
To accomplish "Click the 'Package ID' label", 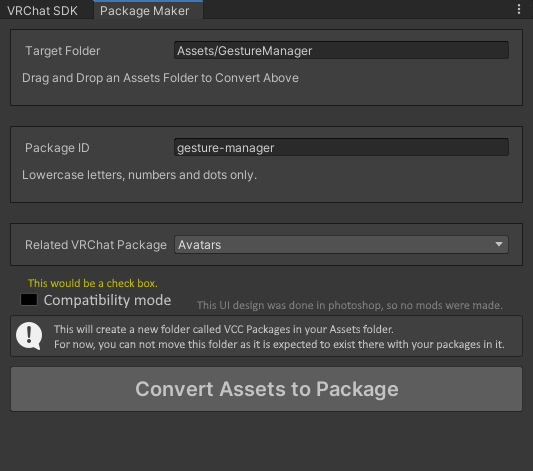I will pyautogui.click(x=57, y=148).
